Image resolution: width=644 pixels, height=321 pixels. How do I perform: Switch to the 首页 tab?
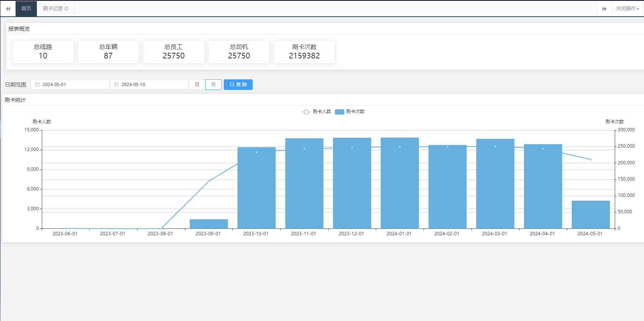tap(26, 9)
